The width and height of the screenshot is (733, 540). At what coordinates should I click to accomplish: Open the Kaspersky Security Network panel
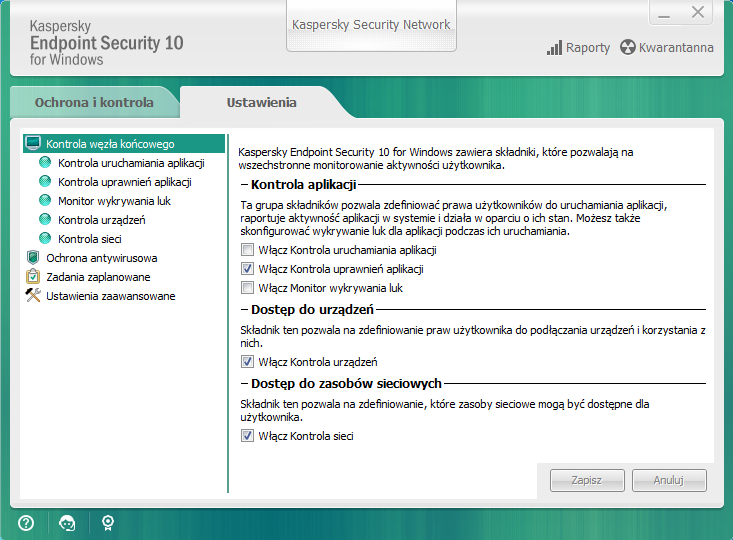coord(371,25)
